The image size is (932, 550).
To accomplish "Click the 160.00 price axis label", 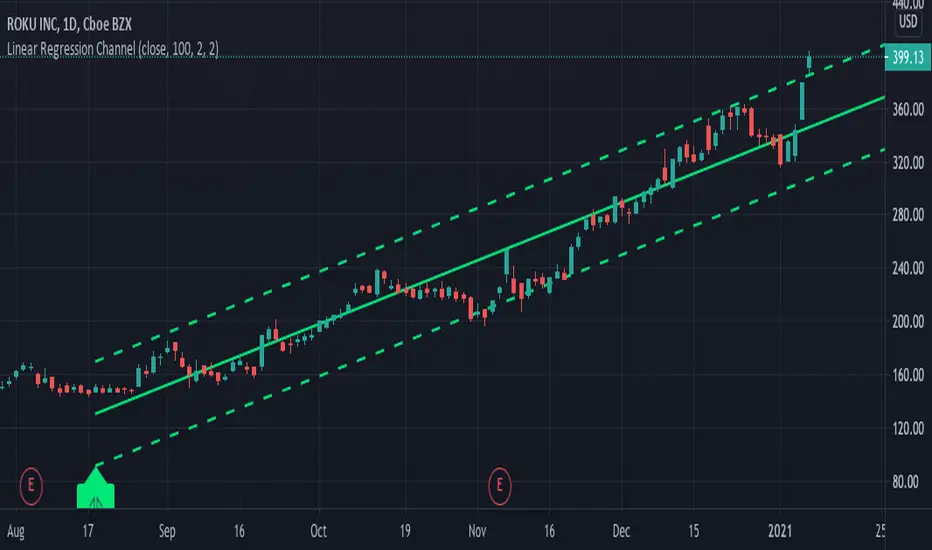I will coord(908,375).
